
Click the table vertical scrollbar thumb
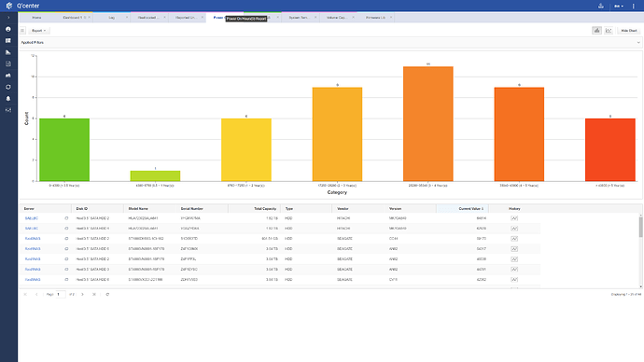(640, 227)
